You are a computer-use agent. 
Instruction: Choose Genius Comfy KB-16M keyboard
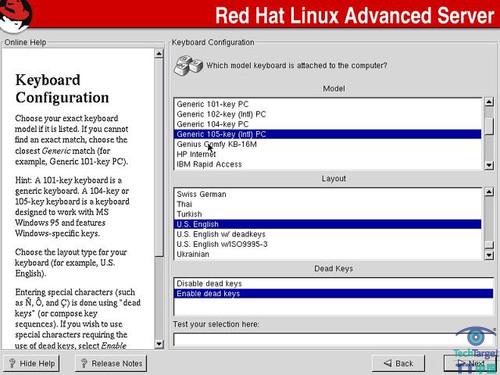click(327, 144)
